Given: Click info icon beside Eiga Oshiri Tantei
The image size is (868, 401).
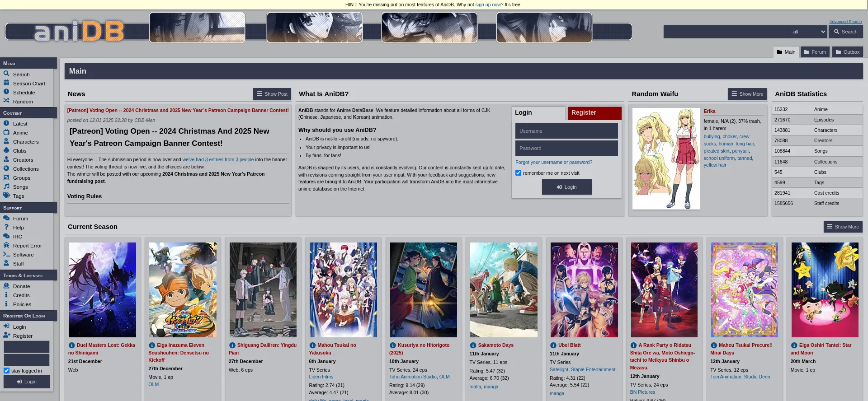Looking at the screenshot, I should pyautogui.click(x=794, y=345).
